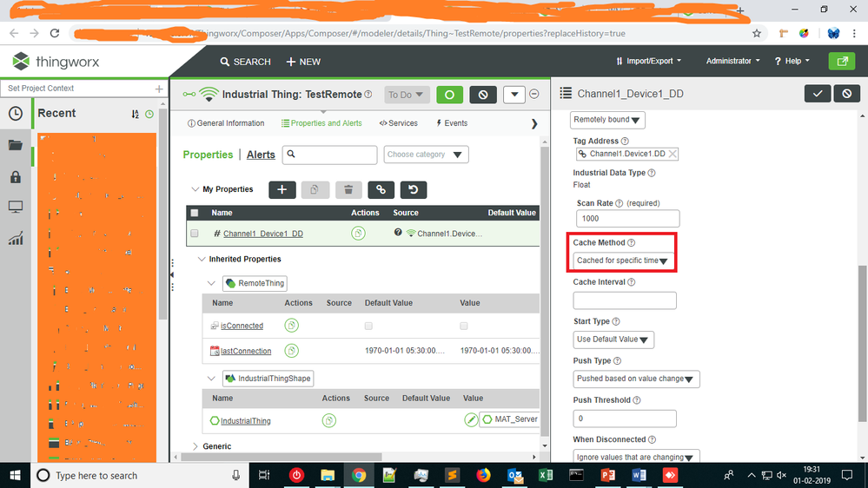Screen dimensions: 868x488
Task: Click the Manage Bindings link button
Action: pyautogui.click(x=381, y=190)
